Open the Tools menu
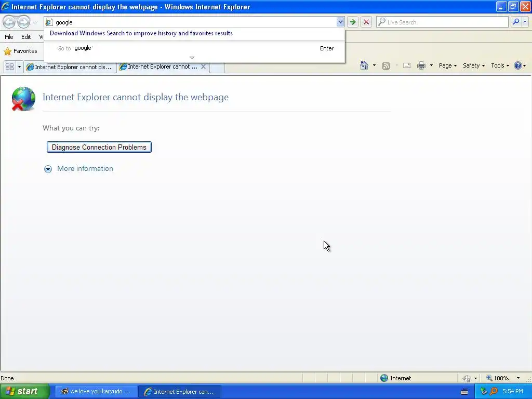Image resolution: width=532 pixels, height=399 pixels. point(500,65)
